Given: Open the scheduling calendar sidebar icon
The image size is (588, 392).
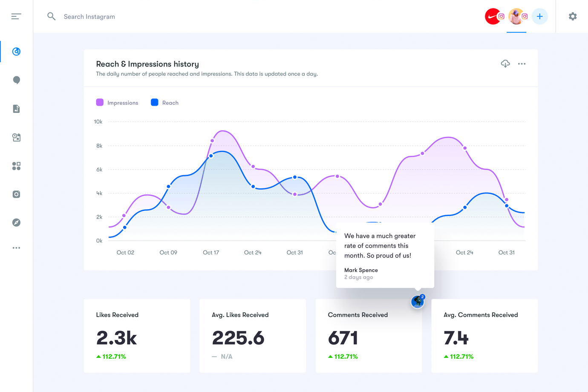Looking at the screenshot, I should [x=16, y=137].
